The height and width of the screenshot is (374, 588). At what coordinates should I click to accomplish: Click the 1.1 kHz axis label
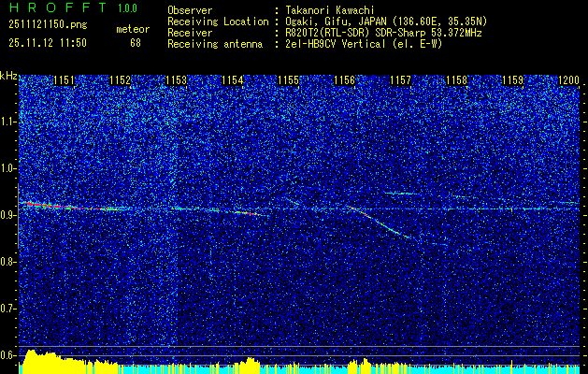(x=8, y=122)
